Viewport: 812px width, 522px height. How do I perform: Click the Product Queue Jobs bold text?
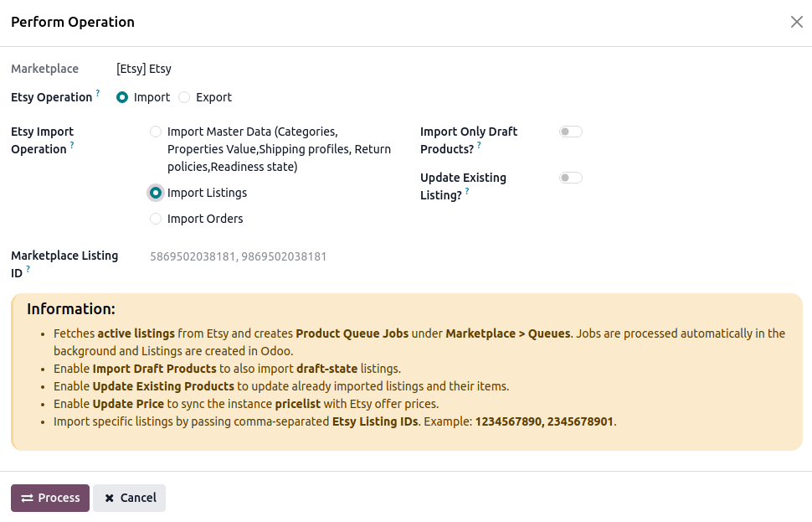(352, 333)
